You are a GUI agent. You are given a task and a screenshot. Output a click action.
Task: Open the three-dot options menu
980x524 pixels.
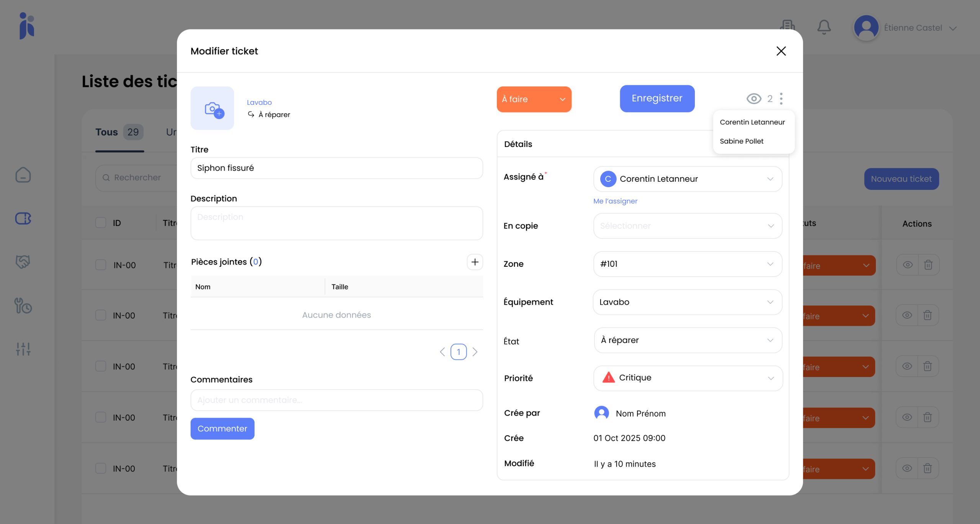781,99
